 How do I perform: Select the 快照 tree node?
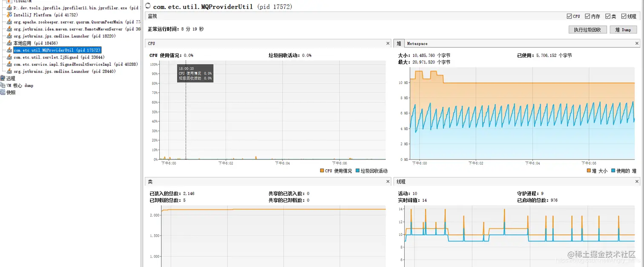coord(11,92)
